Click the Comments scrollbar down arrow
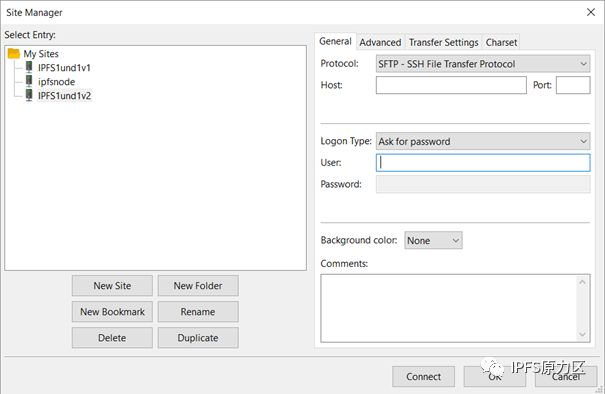Screen dimensions: 605x394 click(x=582, y=334)
